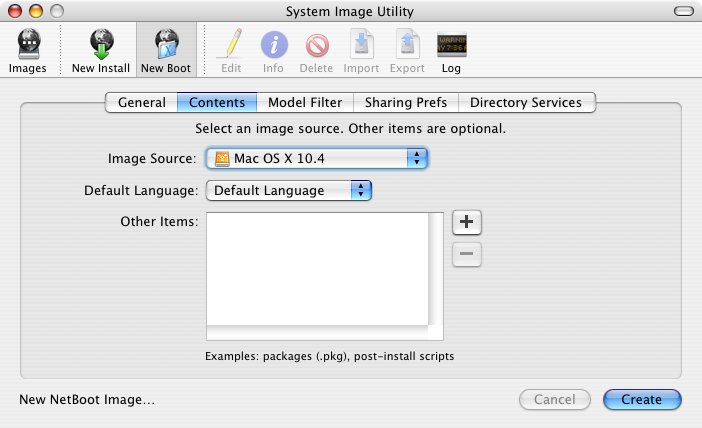The width and height of the screenshot is (702, 428).
Task: Click the Create button
Action: (642, 399)
